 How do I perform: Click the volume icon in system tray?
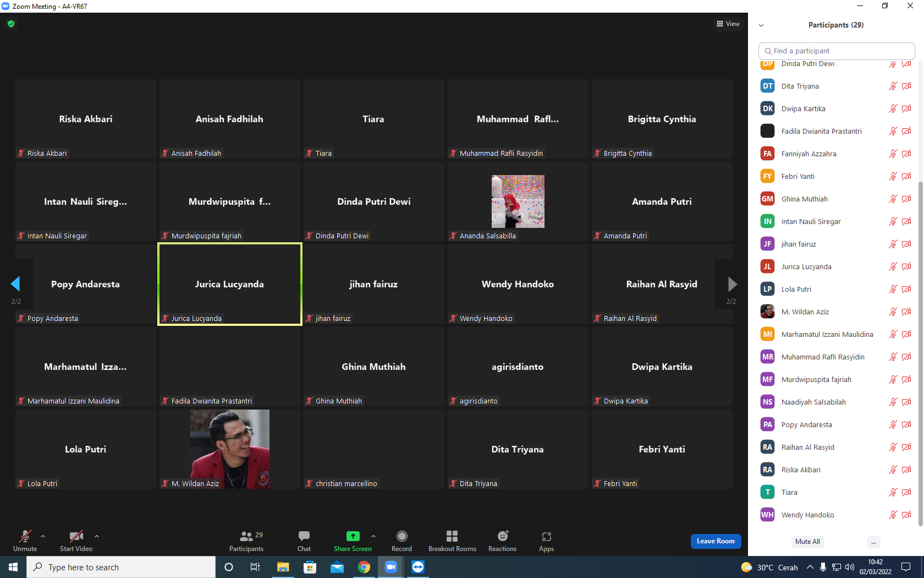(x=849, y=567)
